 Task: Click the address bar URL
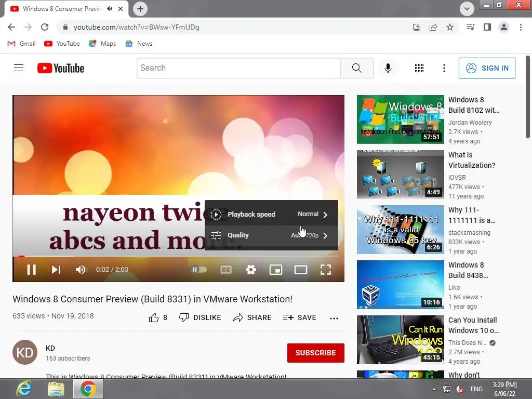137,27
